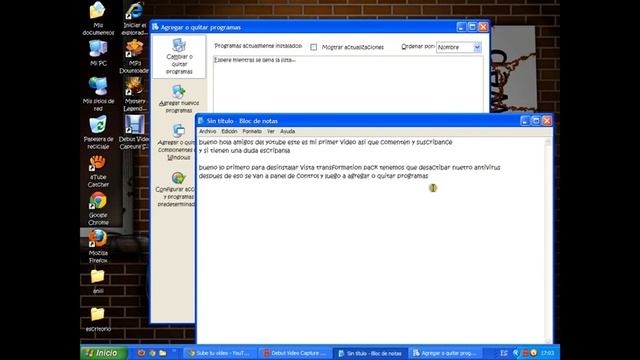Image resolution: width=640 pixels, height=360 pixels.
Task: Minimize the Agregar o quitar programas window
Action: click(461, 27)
